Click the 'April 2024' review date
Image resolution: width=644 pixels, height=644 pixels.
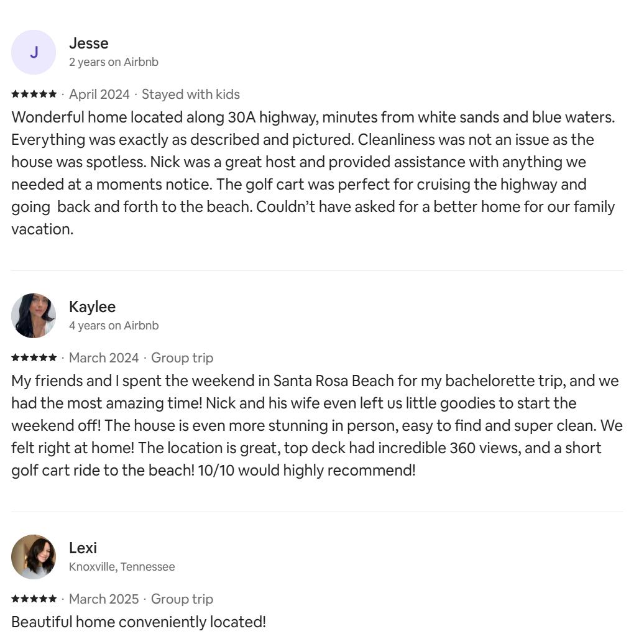tap(99, 94)
